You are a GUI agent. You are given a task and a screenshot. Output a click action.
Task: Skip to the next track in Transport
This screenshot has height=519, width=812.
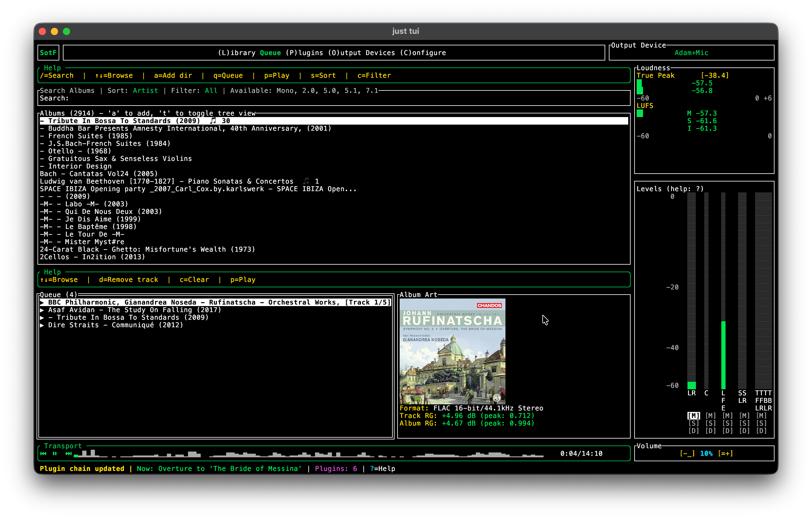tap(68, 454)
